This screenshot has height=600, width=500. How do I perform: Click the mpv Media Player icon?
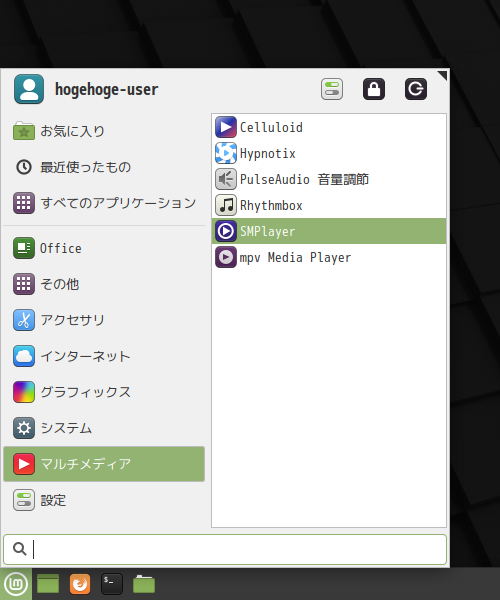pyautogui.click(x=226, y=257)
